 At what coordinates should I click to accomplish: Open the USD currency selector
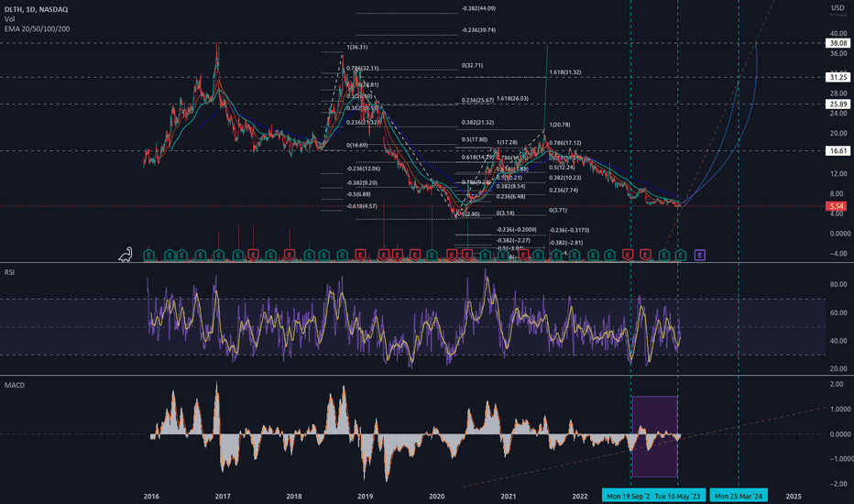coord(837,8)
